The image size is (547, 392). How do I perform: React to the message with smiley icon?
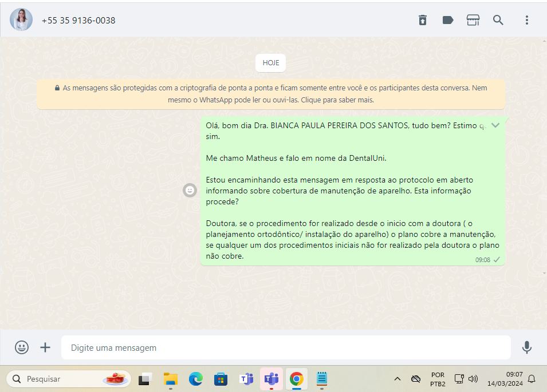190,190
